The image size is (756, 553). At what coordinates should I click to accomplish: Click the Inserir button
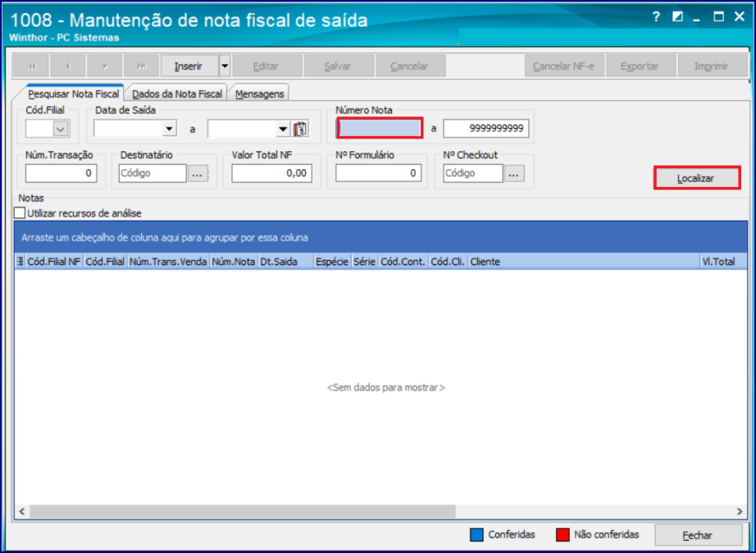click(189, 66)
